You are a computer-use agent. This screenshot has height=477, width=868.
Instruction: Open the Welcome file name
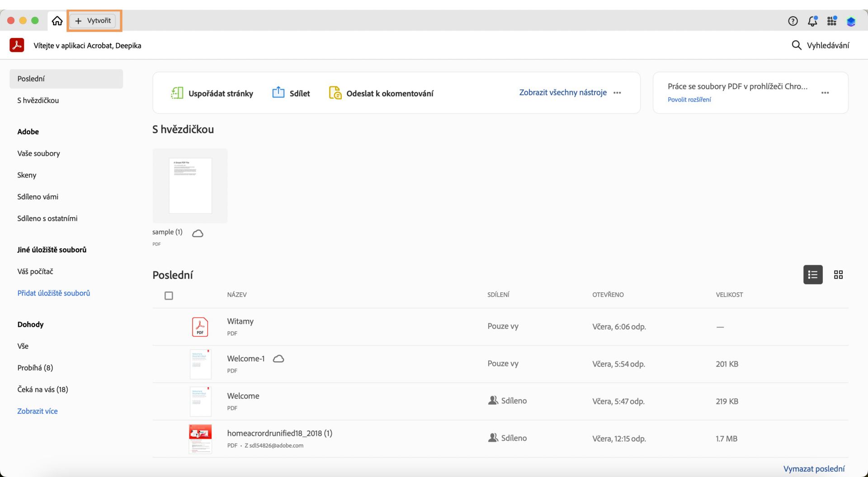[243, 396]
